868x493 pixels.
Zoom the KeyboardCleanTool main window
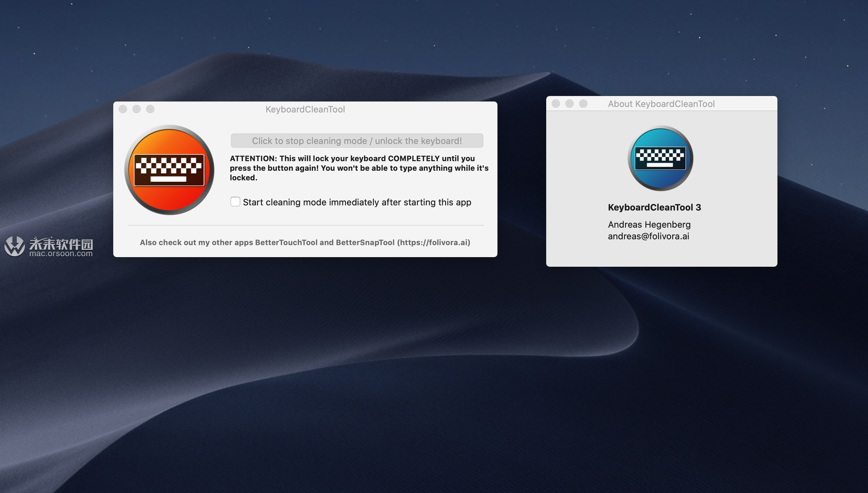tap(151, 109)
